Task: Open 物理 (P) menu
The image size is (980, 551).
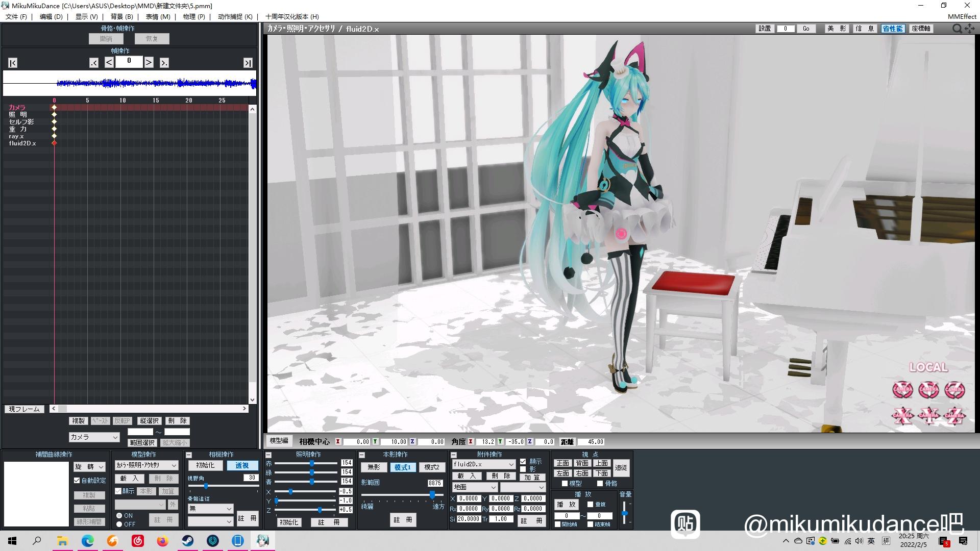Action: [194, 16]
